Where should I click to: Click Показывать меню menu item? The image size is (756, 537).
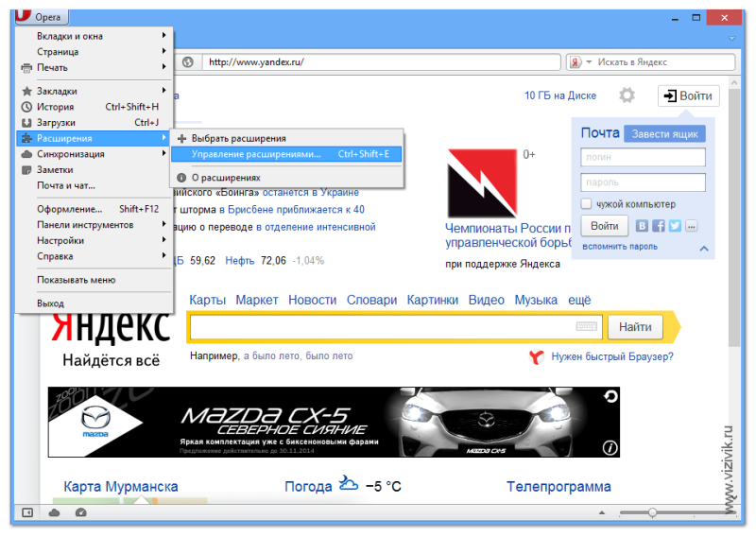pyautogui.click(x=94, y=280)
